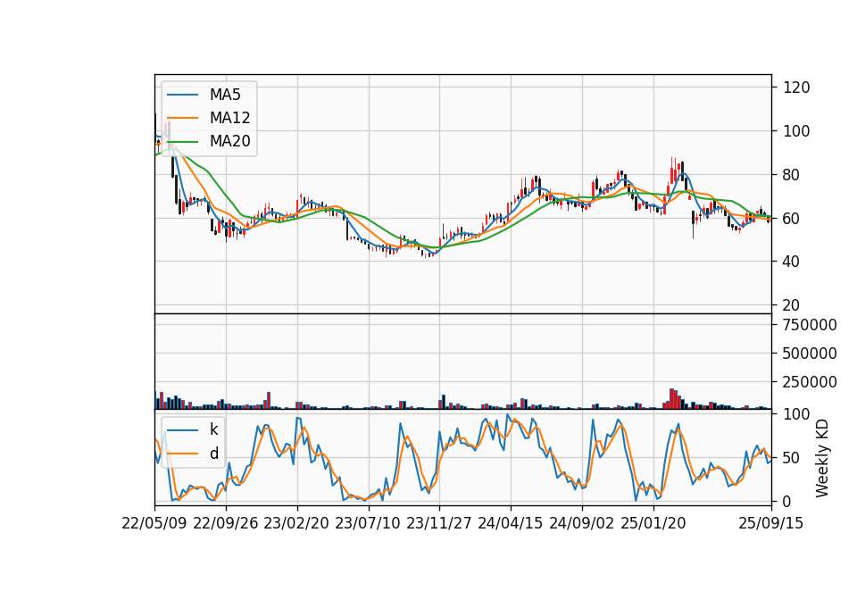Click the tallest red volume bar cluster after 25/01/20
This screenshot has width=857, height=616.
[x=673, y=398]
